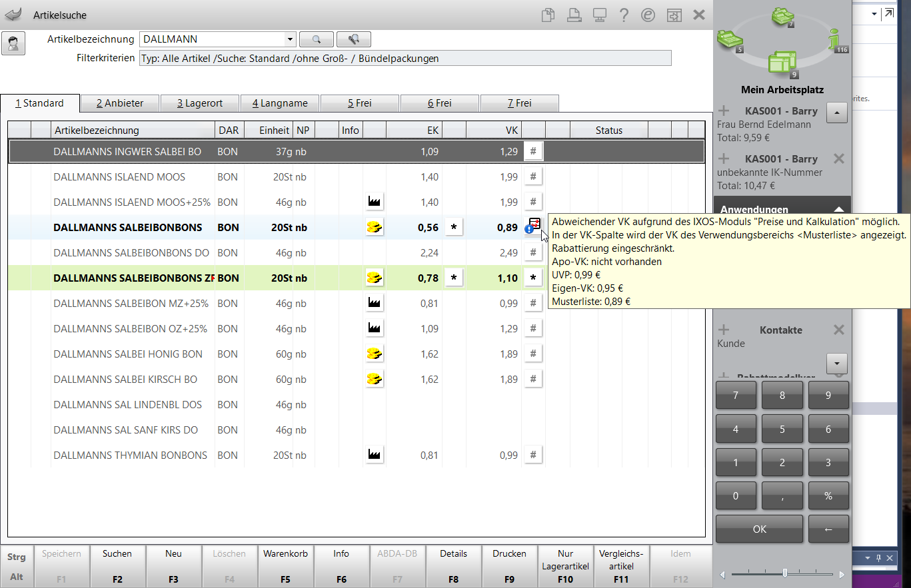
Task: Switch to the 3 Lagerort tab
Action: 200,103
